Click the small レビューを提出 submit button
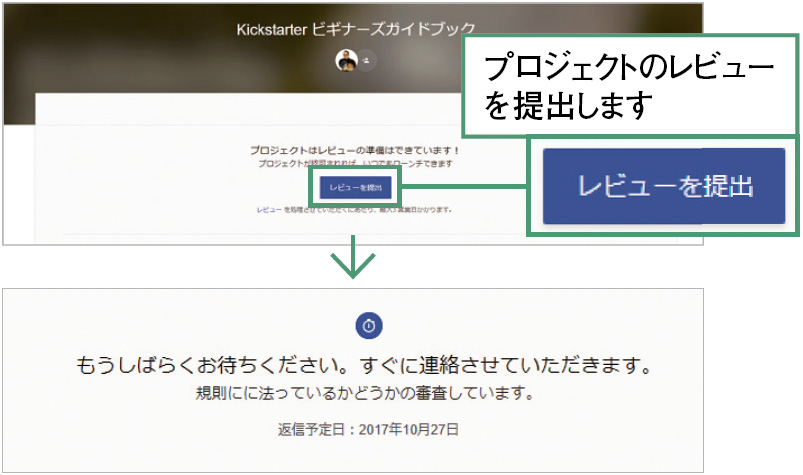 pos(355,187)
